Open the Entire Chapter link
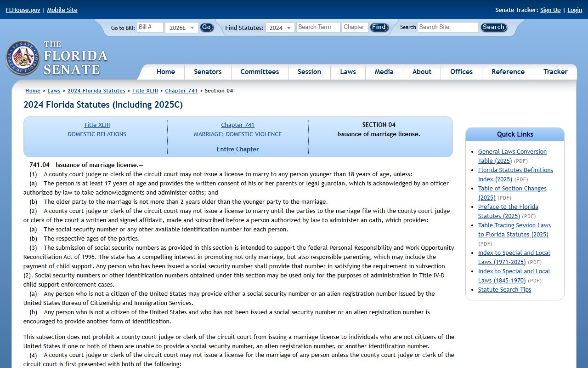 point(238,149)
